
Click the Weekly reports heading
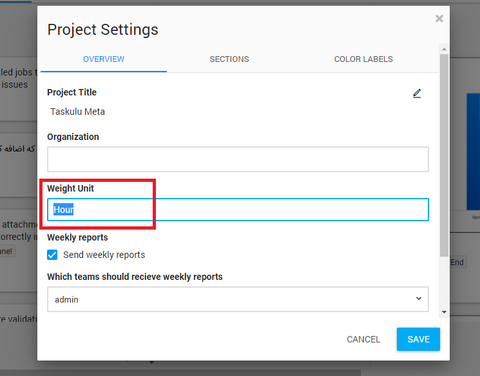coord(78,237)
